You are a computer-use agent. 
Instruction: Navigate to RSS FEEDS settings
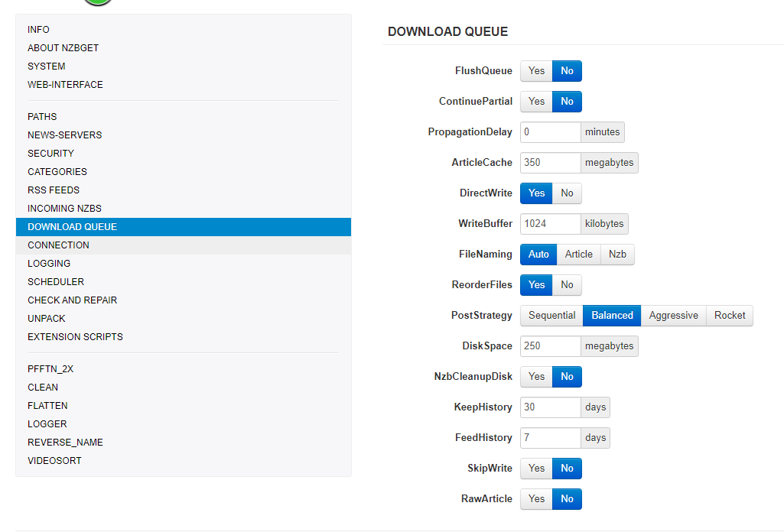point(54,190)
